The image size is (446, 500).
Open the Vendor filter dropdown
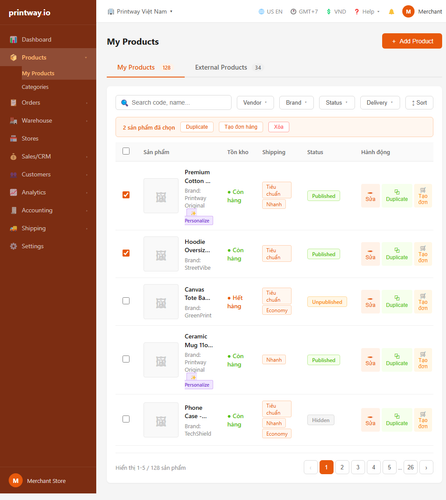click(x=255, y=103)
